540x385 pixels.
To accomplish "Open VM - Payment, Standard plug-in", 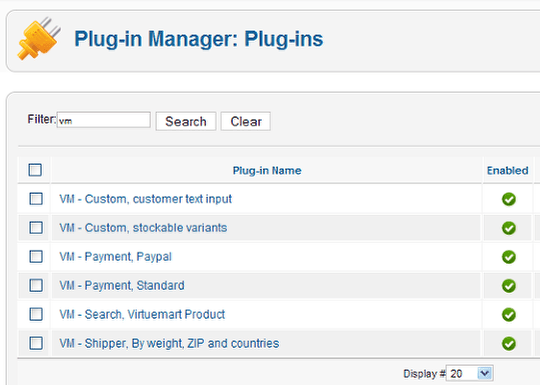I will (122, 285).
